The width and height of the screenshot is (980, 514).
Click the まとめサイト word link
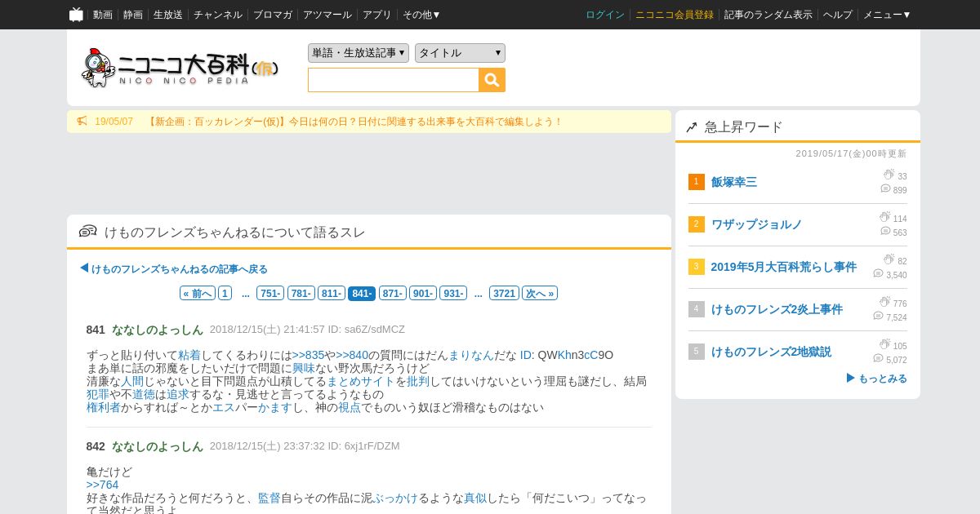(x=361, y=381)
